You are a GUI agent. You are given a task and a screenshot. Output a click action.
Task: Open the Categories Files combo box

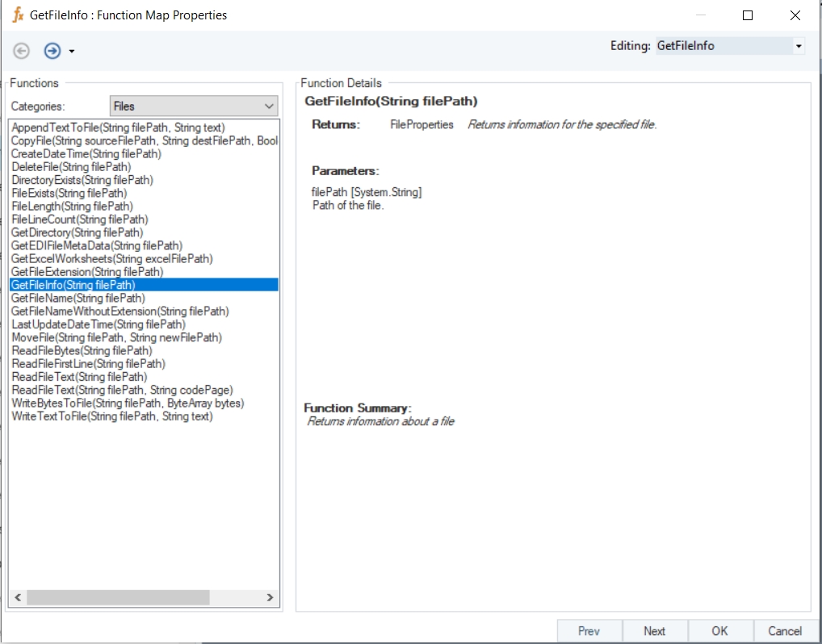tap(194, 106)
